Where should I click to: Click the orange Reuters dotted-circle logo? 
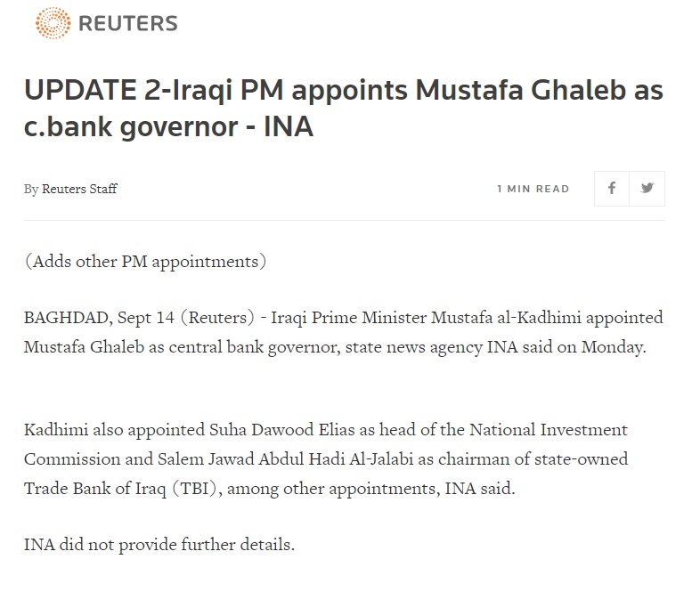point(53,23)
